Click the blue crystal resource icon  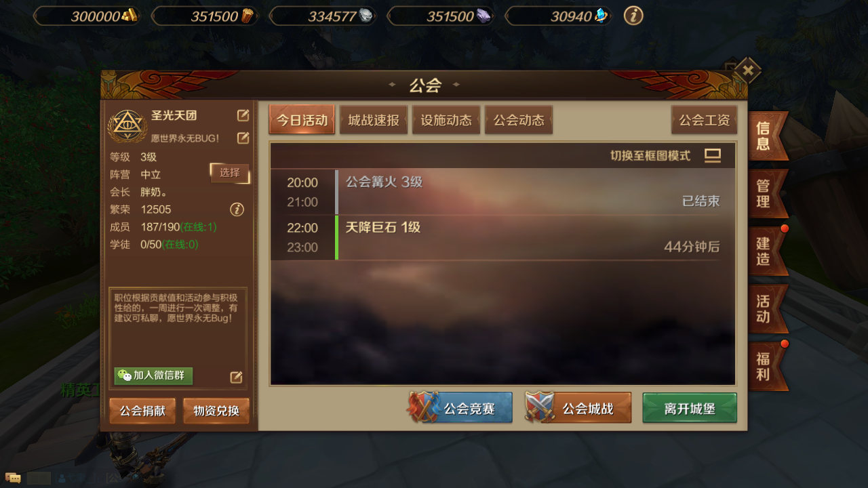pos(601,16)
